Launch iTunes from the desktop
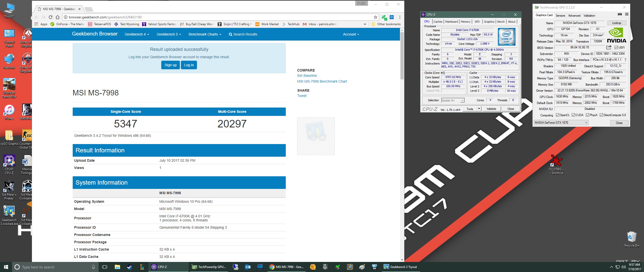Image resolution: width=644 pixels, height=272 pixels. (9, 112)
